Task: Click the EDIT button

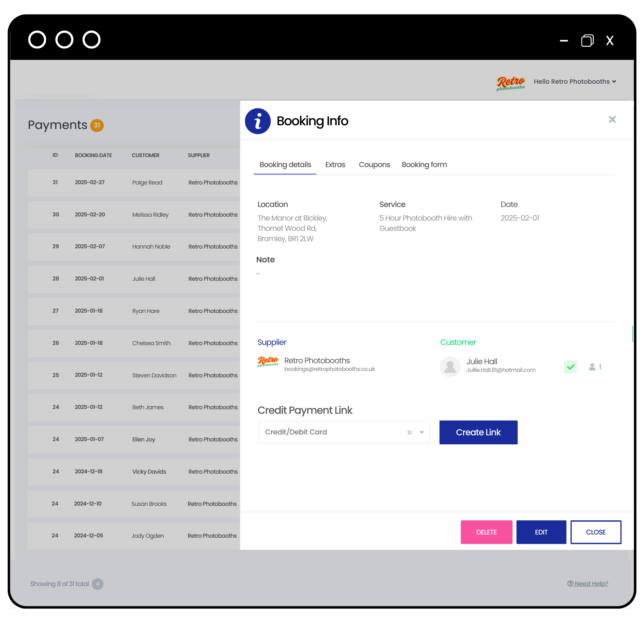Action: click(541, 531)
